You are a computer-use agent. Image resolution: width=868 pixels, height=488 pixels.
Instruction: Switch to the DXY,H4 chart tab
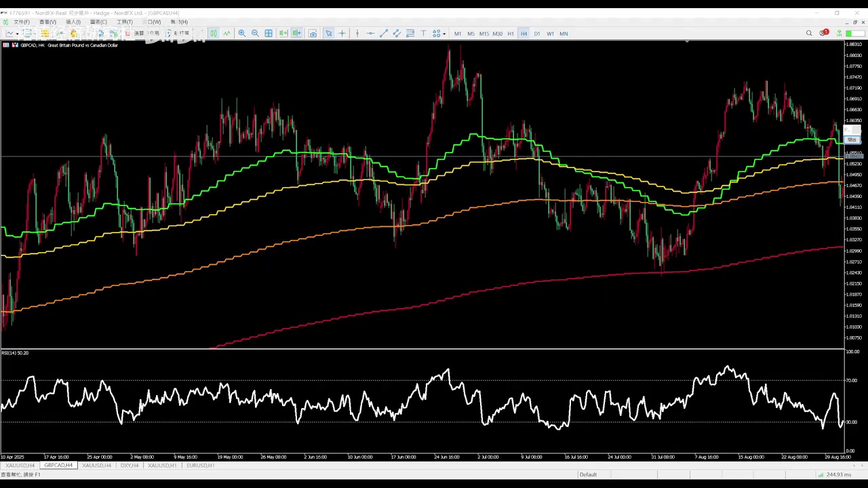point(129,466)
